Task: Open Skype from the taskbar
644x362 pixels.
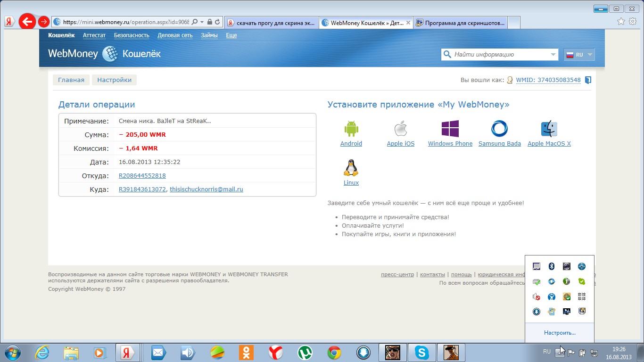Action: point(422,352)
